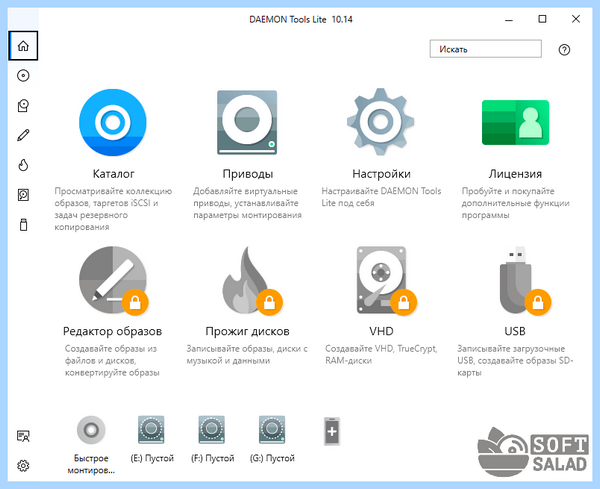Select the (G:) Пустой virtual drive
Image resolution: width=600 pixels, height=489 pixels.
click(272, 430)
